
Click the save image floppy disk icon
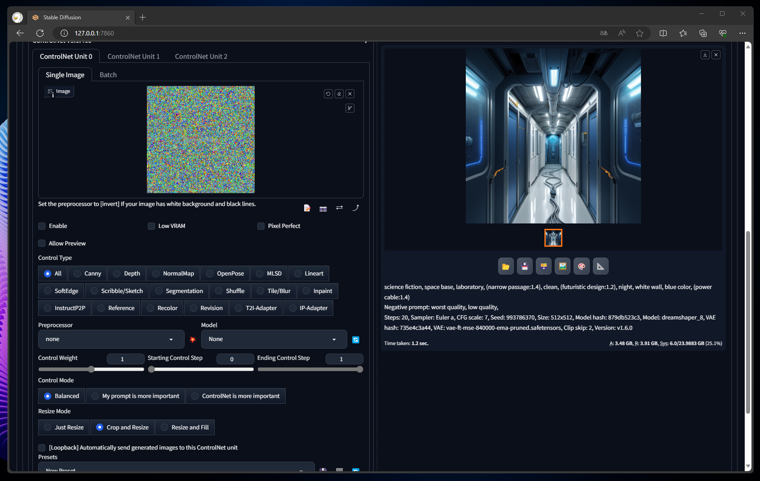tap(524, 266)
